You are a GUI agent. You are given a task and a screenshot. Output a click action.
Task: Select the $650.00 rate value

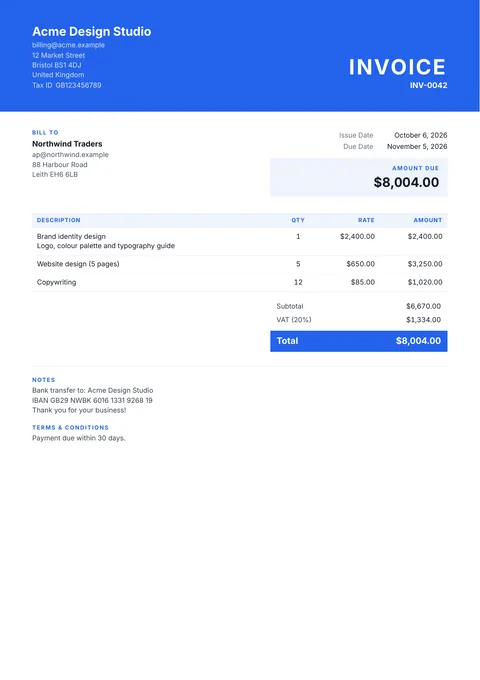tap(360, 264)
